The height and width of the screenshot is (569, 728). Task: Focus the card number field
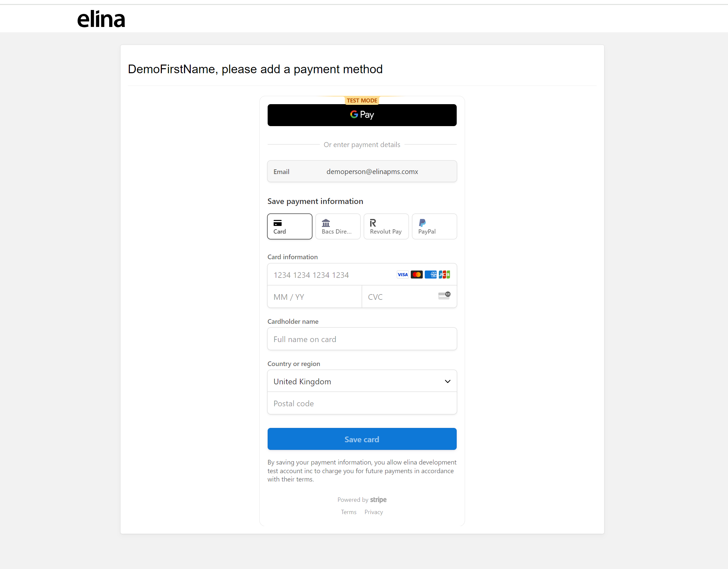330,275
